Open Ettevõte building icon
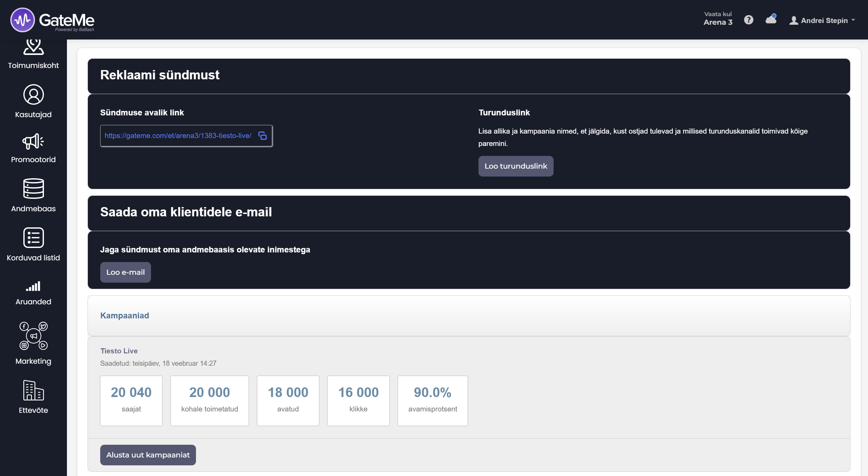Image resolution: width=868 pixels, height=476 pixels. point(33,390)
